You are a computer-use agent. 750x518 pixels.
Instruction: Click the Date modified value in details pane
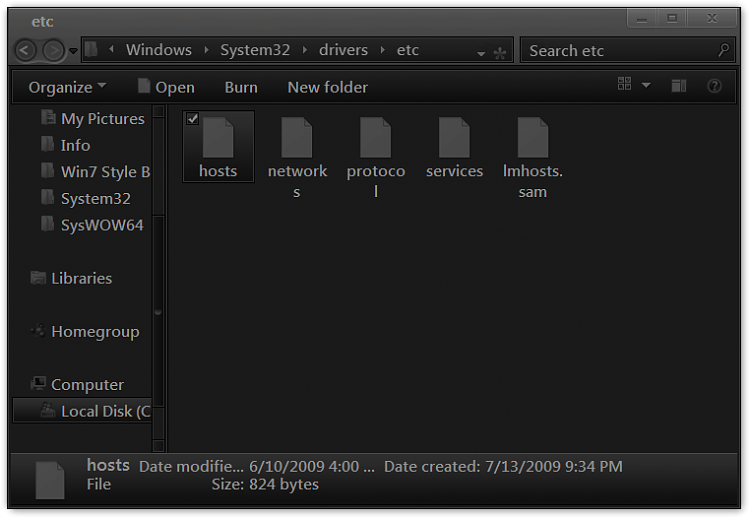pos(311,466)
